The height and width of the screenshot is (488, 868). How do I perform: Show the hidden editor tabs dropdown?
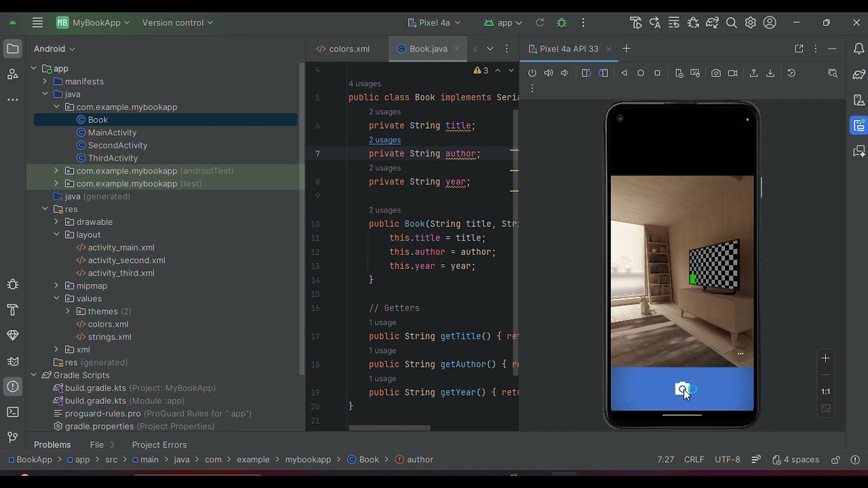(490, 49)
